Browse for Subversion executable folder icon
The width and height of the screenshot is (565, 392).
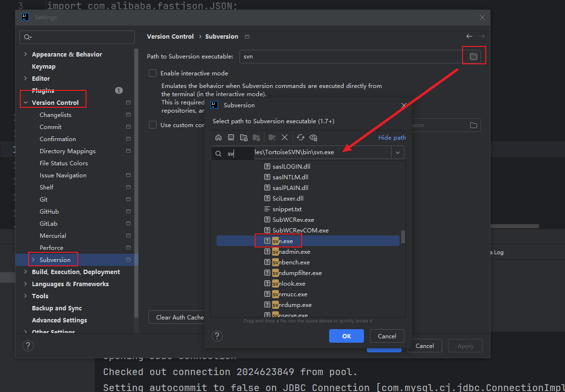(x=474, y=57)
